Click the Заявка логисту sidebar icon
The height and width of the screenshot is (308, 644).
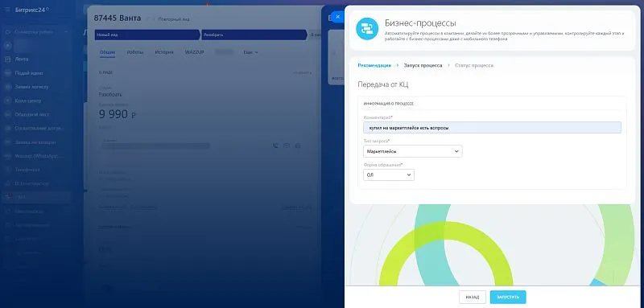click(7, 87)
